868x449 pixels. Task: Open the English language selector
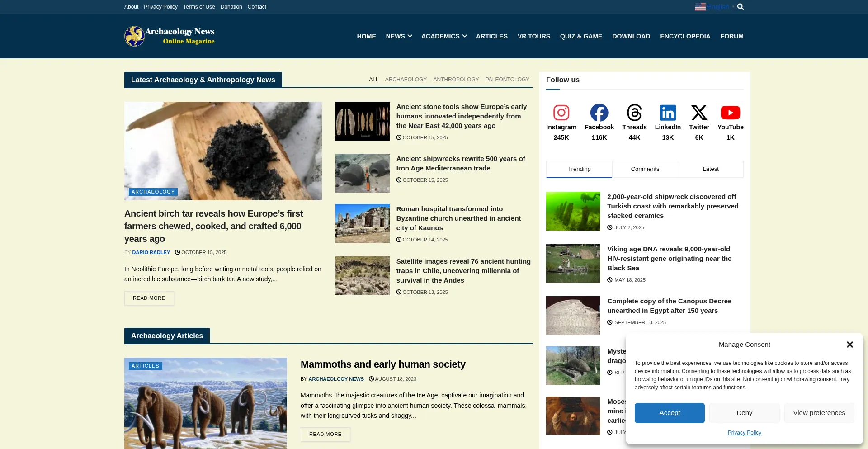[x=713, y=7]
